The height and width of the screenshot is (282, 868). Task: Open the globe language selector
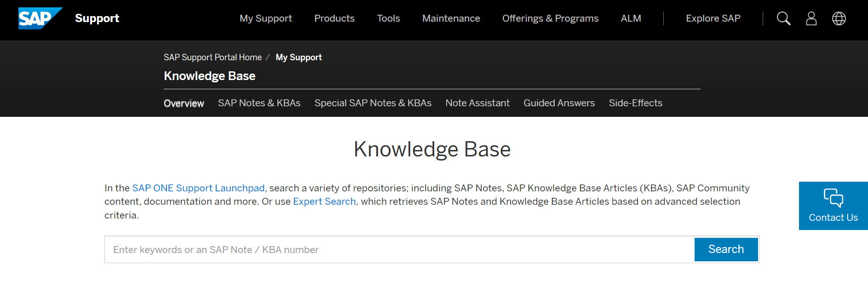coord(839,18)
